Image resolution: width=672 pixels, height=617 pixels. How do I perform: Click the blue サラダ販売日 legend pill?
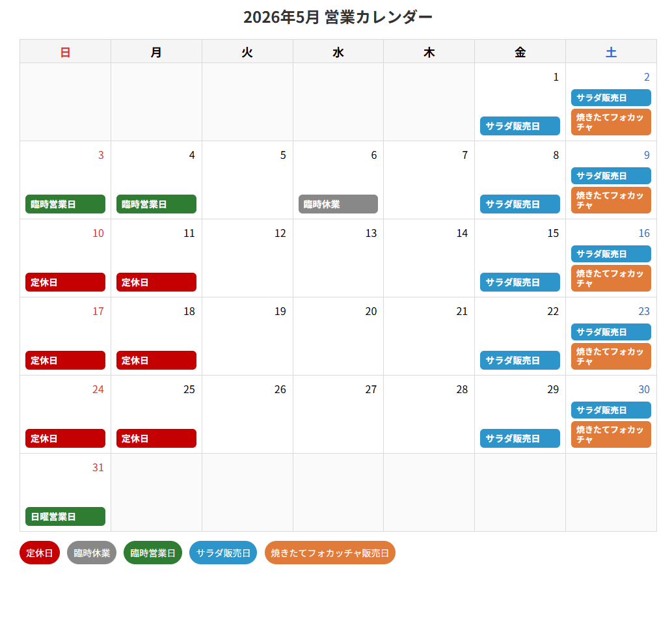223,553
